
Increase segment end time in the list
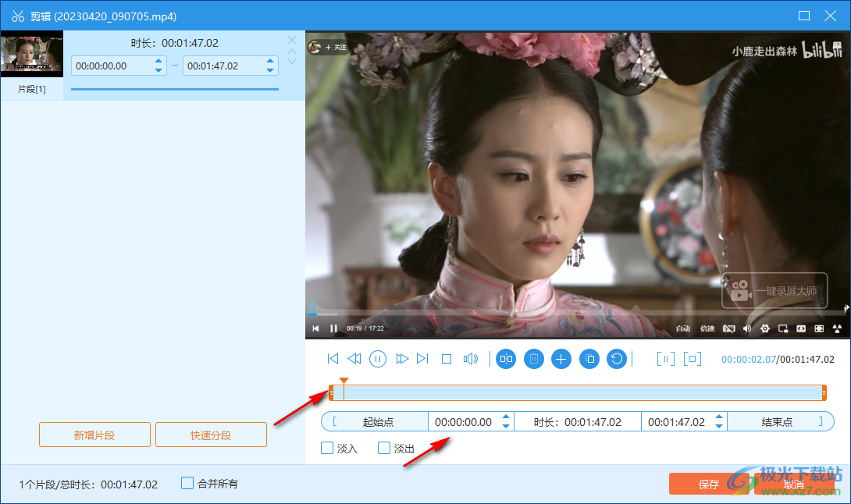[270, 61]
